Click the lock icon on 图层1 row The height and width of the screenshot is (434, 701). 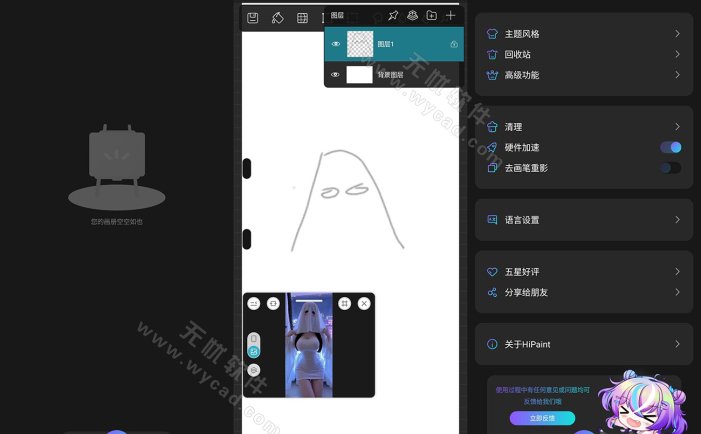(x=454, y=44)
